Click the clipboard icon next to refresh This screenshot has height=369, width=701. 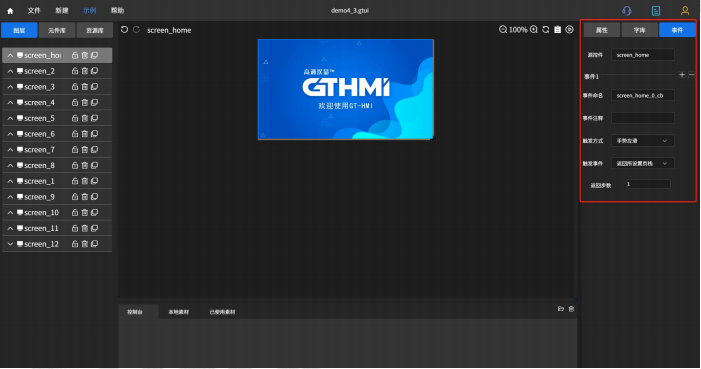click(x=557, y=30)
